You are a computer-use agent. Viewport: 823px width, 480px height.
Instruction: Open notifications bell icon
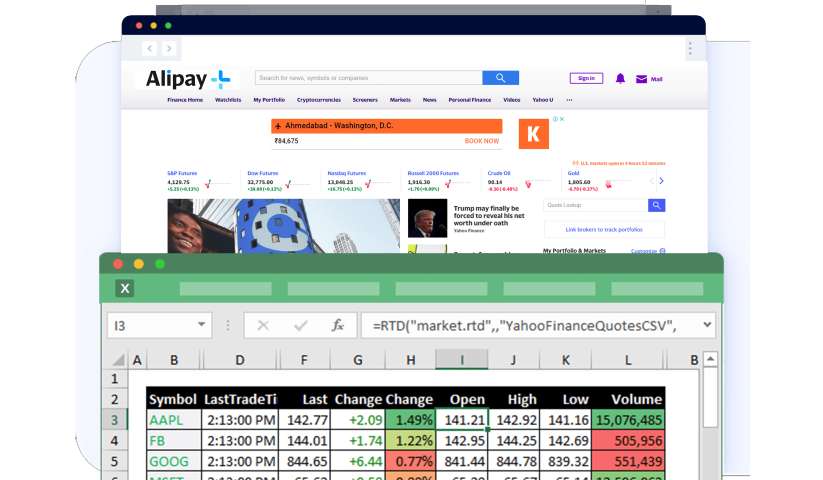[620, 79]
